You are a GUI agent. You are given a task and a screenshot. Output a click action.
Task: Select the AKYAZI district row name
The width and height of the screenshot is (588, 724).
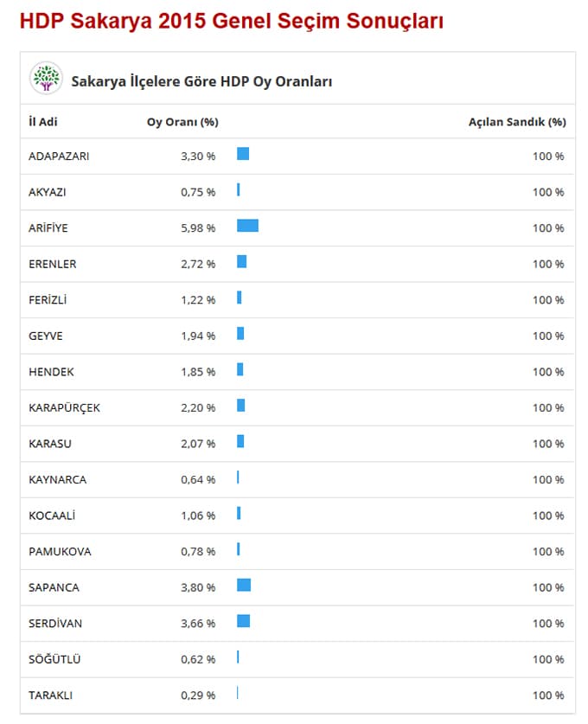(x=47, y=192)
